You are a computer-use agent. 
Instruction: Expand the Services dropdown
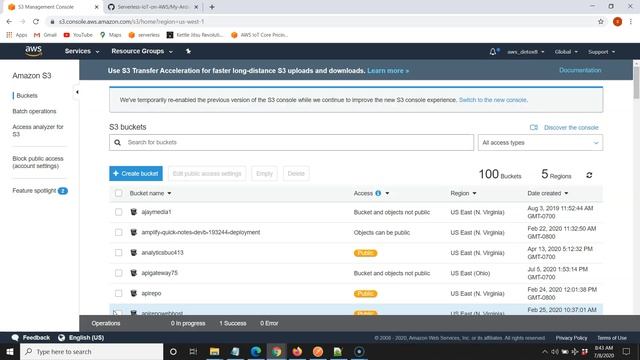coord(82,51)
